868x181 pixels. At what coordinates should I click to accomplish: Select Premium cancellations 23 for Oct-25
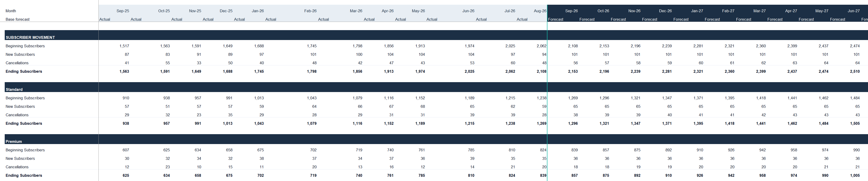point(167,167)
